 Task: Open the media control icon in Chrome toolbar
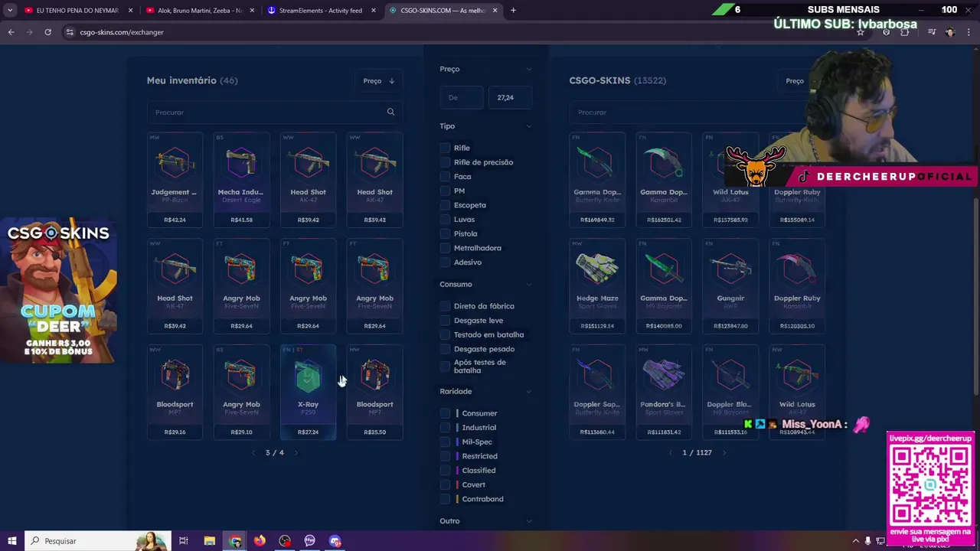932,32
